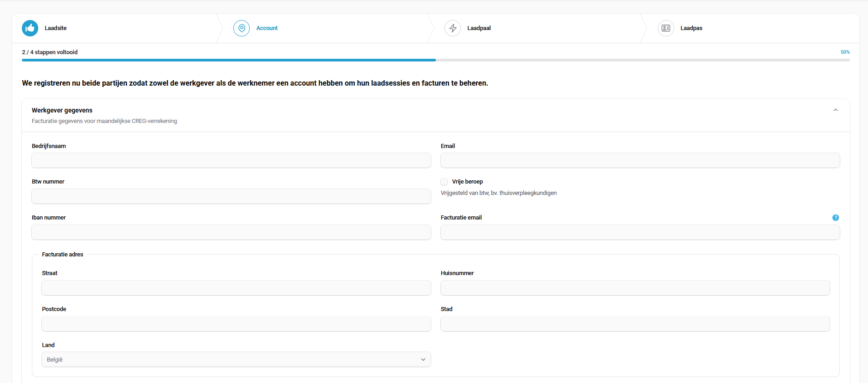The image size is (868, 383).
Task: Click the Vrije beroep label text
Action: tap(467, 182)
